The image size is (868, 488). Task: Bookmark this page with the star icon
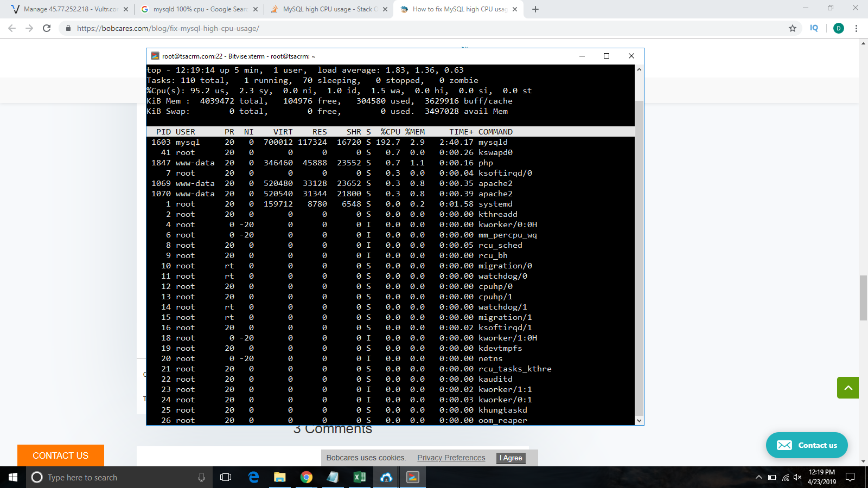[x=793, y=28]
